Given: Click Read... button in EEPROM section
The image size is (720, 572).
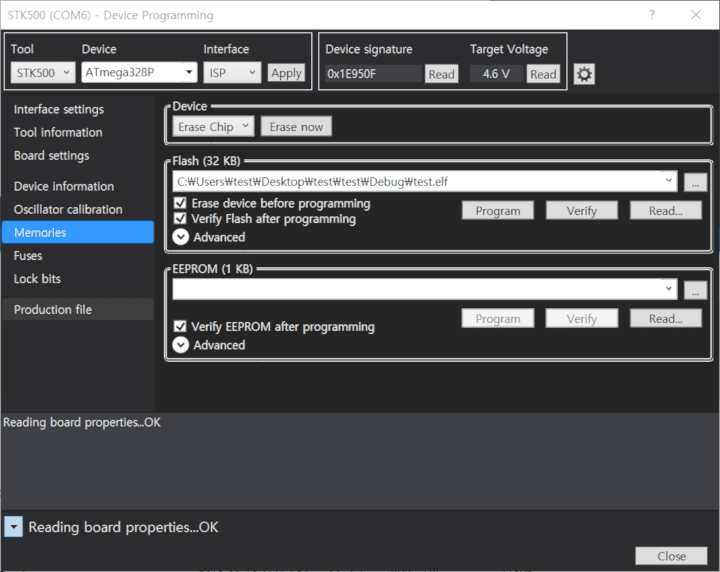Looking at the screenshot, I should [666, 319].
